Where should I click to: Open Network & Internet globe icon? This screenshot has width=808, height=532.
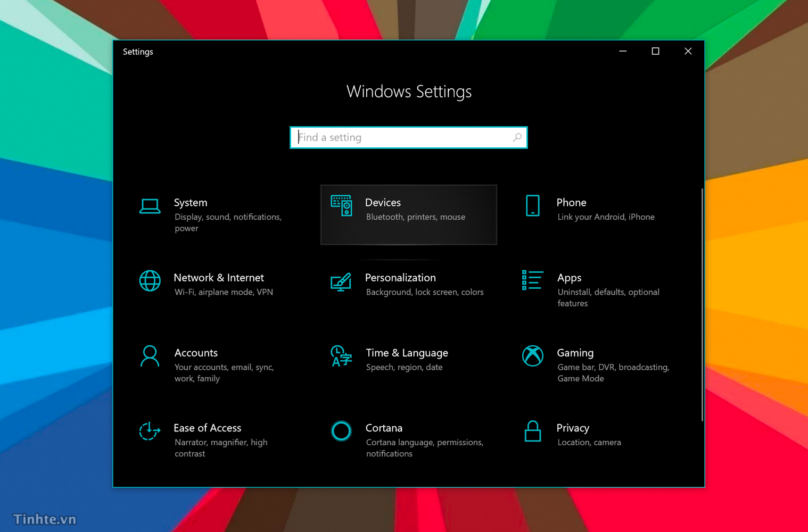click(150, 281)
